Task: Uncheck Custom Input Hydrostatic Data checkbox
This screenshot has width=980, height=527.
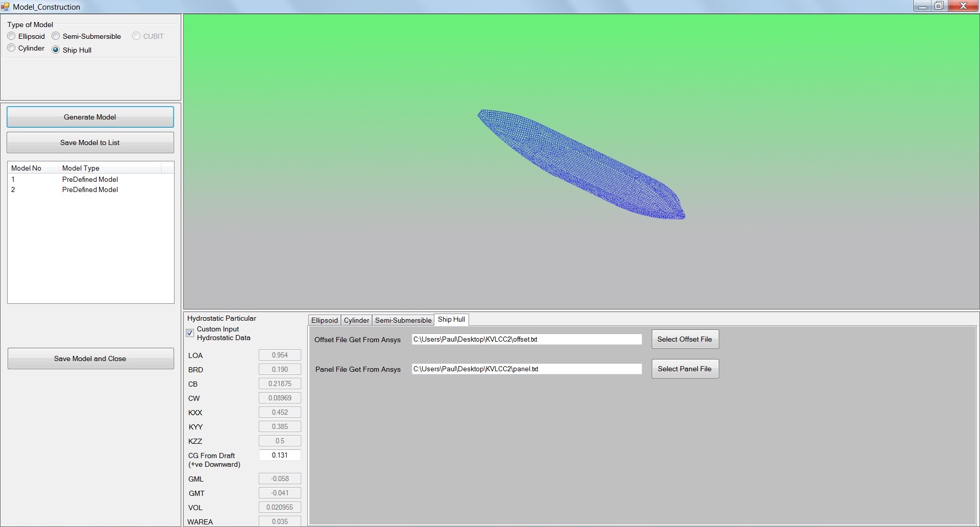Action: tap(190, 333)
